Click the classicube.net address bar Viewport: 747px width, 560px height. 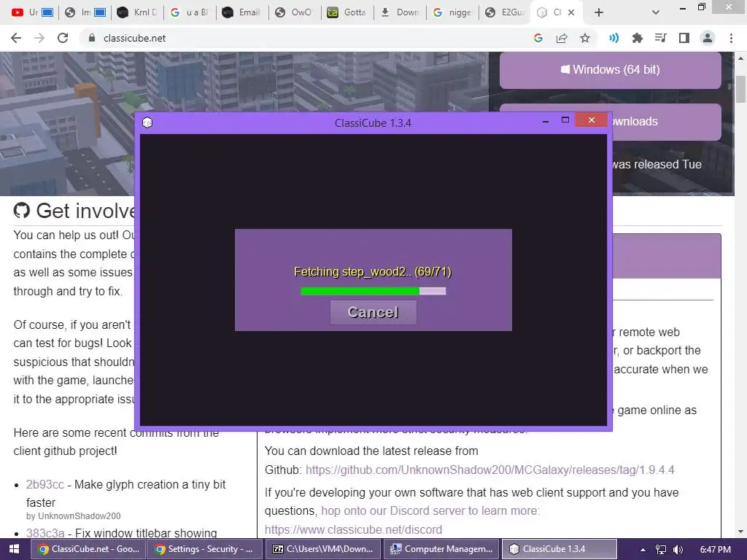tap(305, 38)
